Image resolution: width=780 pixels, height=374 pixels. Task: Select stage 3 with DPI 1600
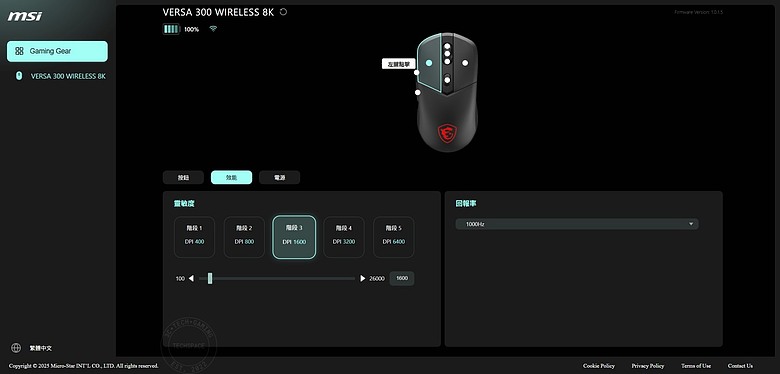coord(294,237)
